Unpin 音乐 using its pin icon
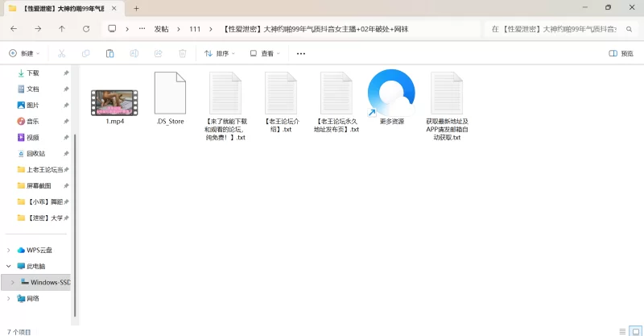This screenshot has height=336, width=644. (x=66, y=122)
